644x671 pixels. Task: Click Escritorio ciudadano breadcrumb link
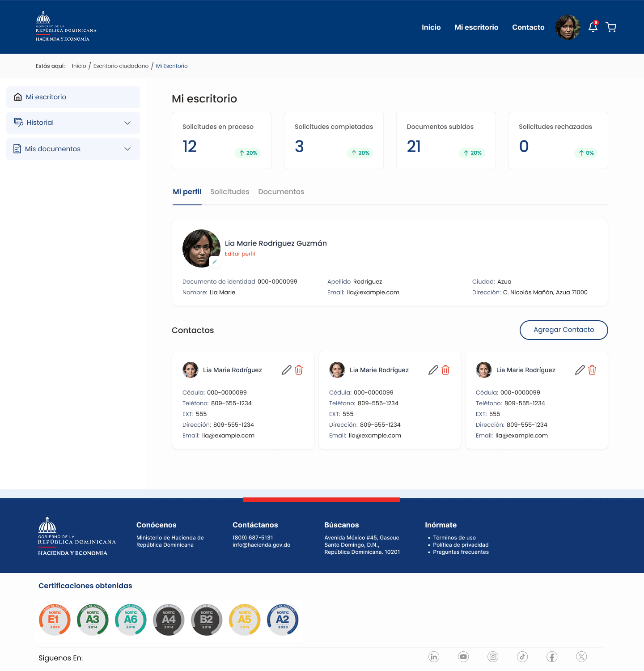[121, 66]
